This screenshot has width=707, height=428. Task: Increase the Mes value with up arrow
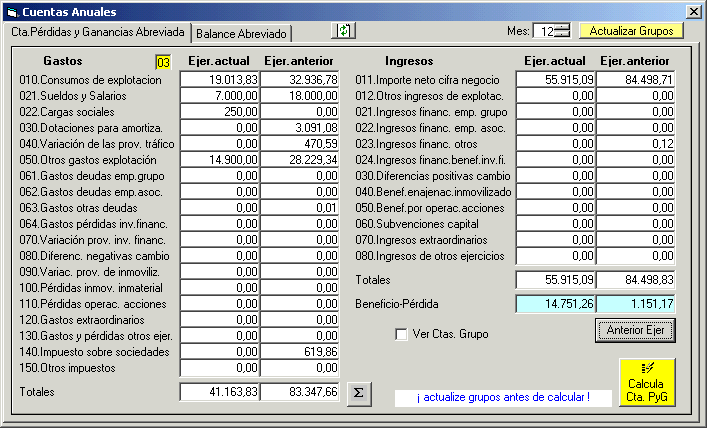[x=562, y=27]
